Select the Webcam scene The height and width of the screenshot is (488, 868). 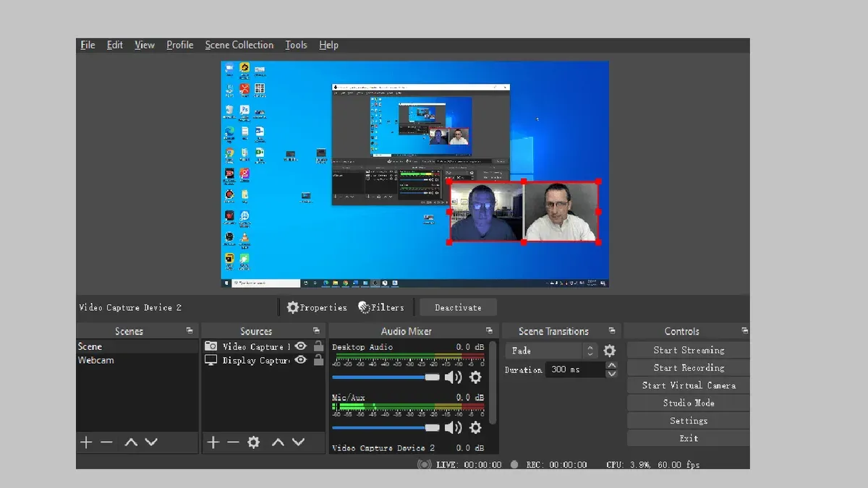click(x=137, y=360)
